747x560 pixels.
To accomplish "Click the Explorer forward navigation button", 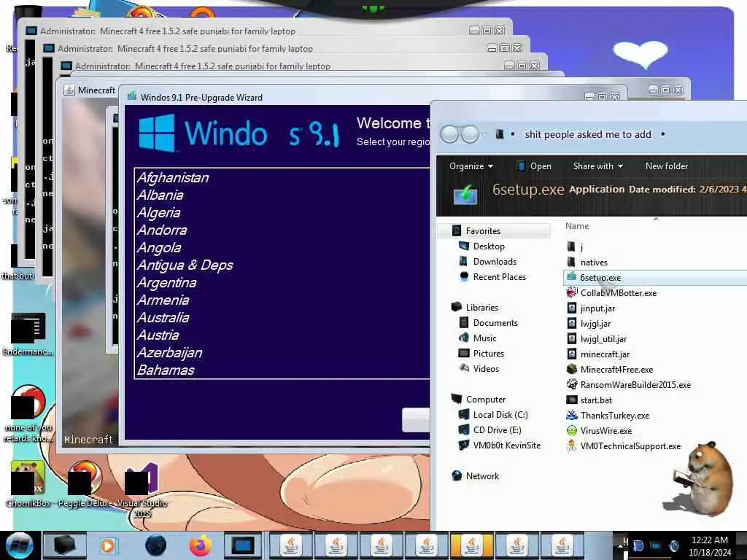I will [x=470, y=134].
